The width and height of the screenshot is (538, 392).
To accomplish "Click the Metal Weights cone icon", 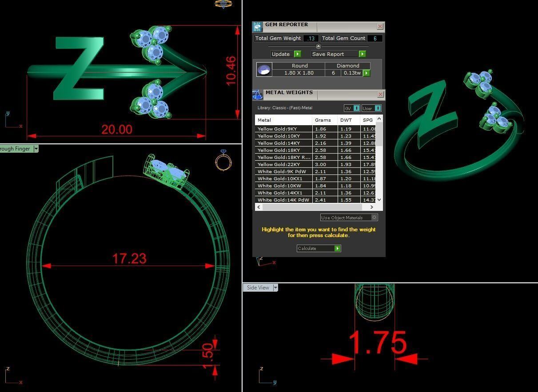I will pyautogui.click(x=258, y=95).
